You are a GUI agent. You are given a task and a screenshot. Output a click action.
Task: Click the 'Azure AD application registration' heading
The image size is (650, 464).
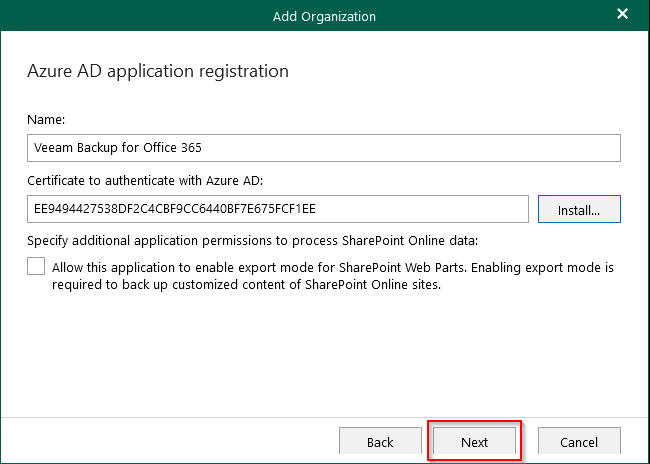pos(158,71)
